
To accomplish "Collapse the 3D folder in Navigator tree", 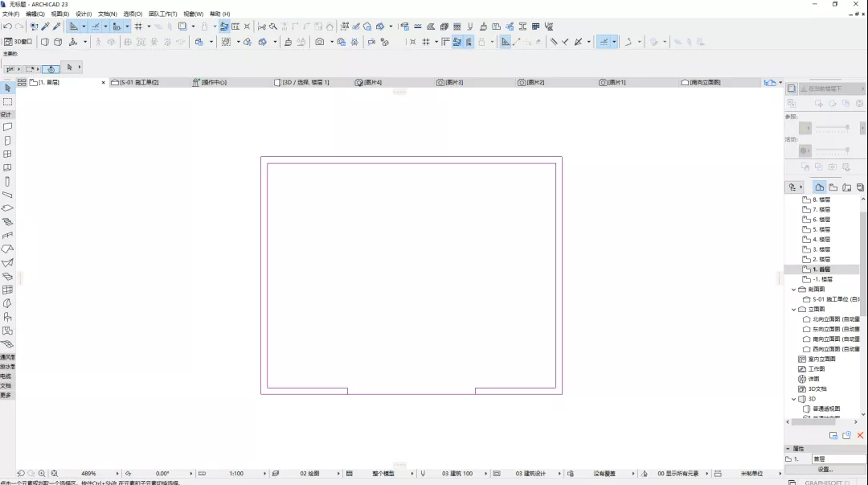I will pyautogui.click(x=794, y=399).
